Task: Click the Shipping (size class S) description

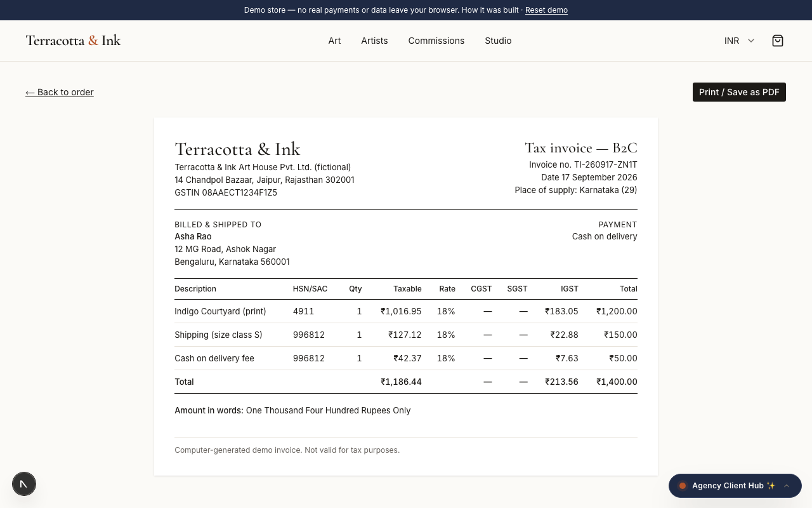Action: (218, 335)
